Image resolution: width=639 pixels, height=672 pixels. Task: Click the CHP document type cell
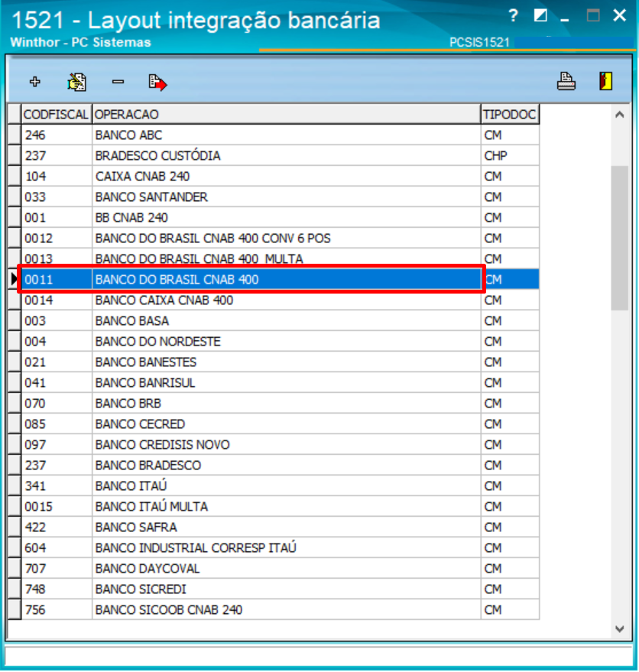click(510, 155)
